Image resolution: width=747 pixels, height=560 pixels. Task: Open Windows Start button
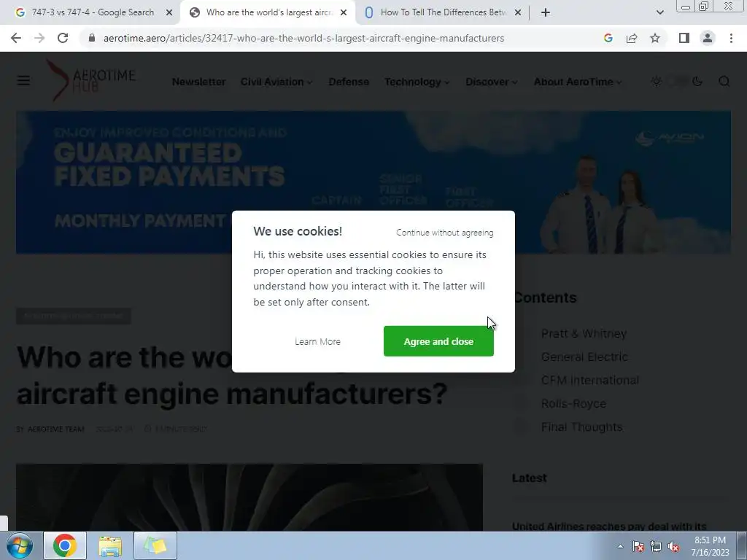(x=19, y=545)
